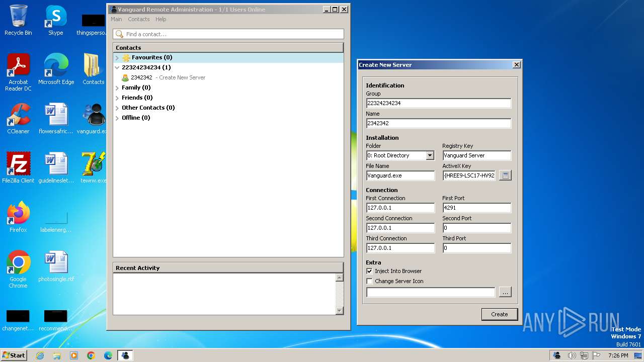Click Internet Explorer icon in taskbar
644x362 pixels.
click(40, 355)
